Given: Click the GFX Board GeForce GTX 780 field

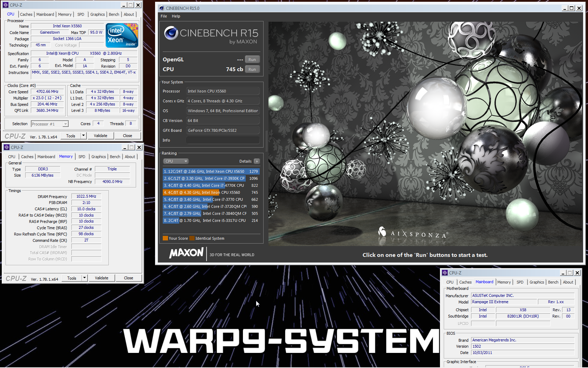Looking at the screenshot, I should pos(223,130).
